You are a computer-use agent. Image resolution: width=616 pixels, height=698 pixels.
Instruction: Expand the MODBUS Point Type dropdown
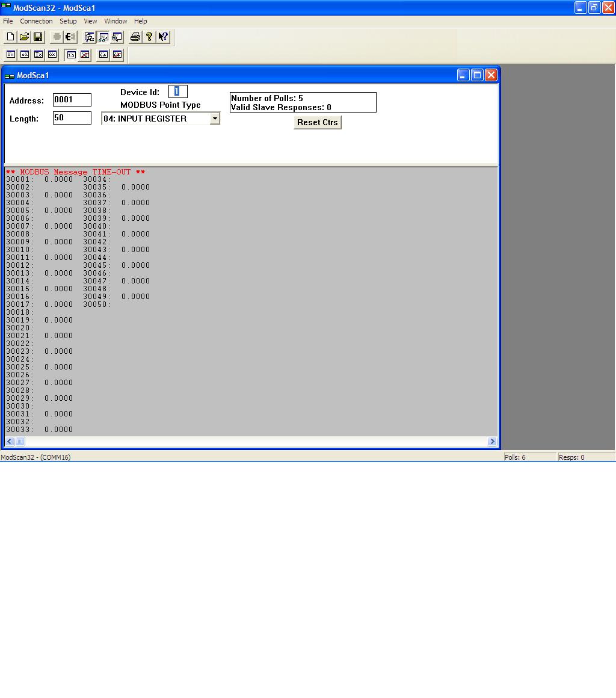(215, 119)
